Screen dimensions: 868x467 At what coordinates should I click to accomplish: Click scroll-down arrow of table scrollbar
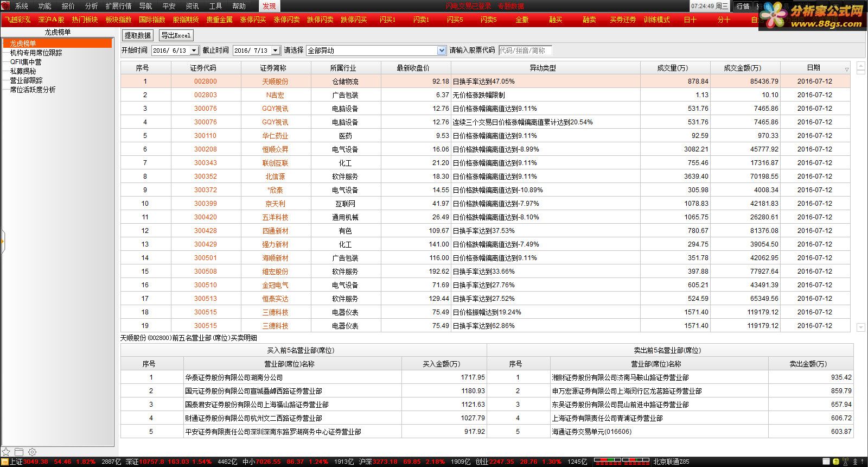tap(860, 327)
